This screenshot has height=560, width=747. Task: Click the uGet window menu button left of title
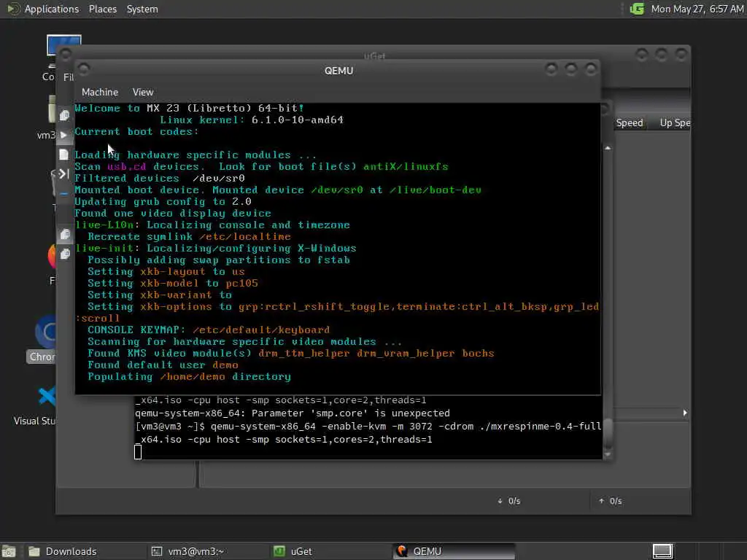click(66, 54)
